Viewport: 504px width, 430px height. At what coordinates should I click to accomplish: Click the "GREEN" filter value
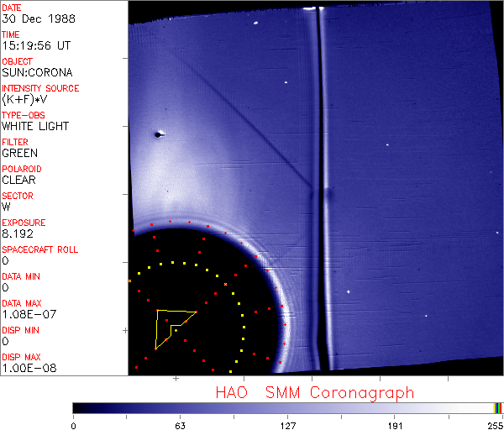19,153
